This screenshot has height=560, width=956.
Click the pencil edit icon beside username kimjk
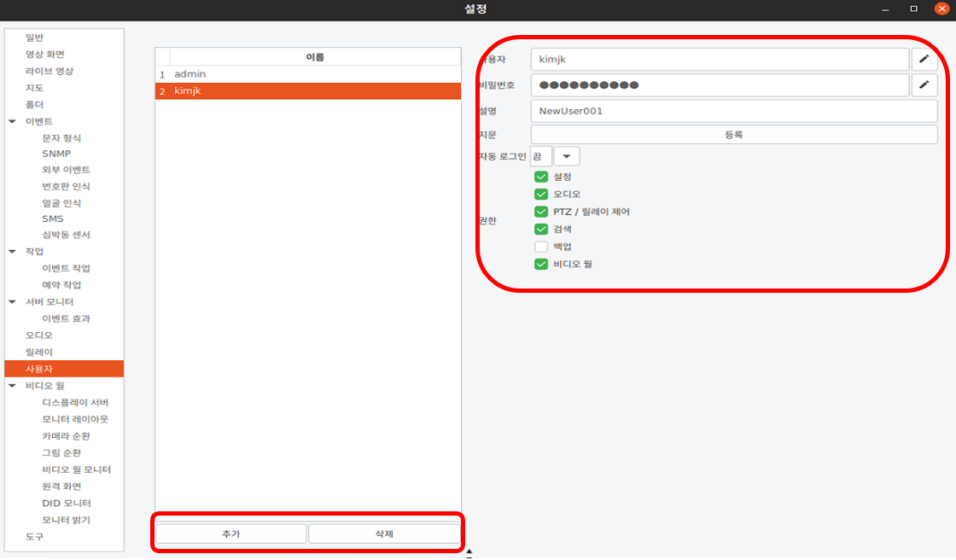click(924, 60)
